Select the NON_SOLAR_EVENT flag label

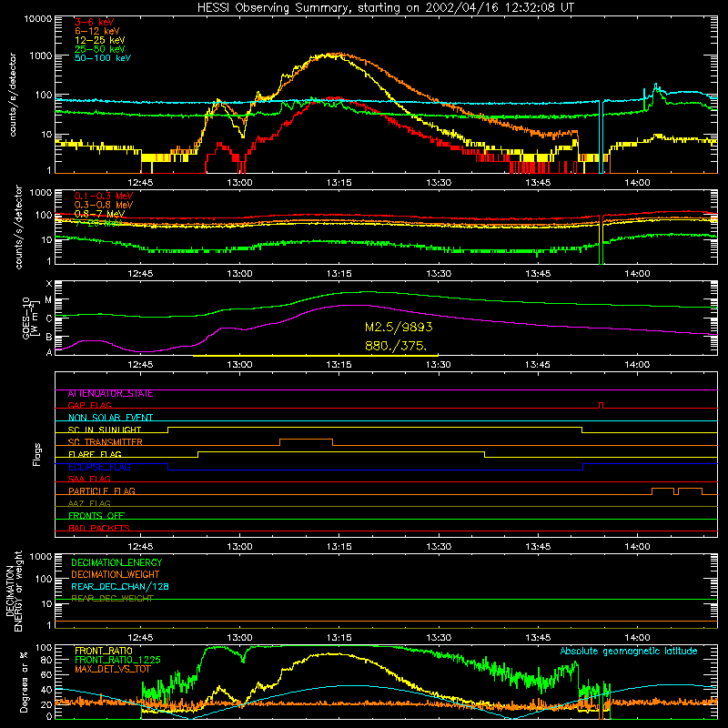click(110, 418)
